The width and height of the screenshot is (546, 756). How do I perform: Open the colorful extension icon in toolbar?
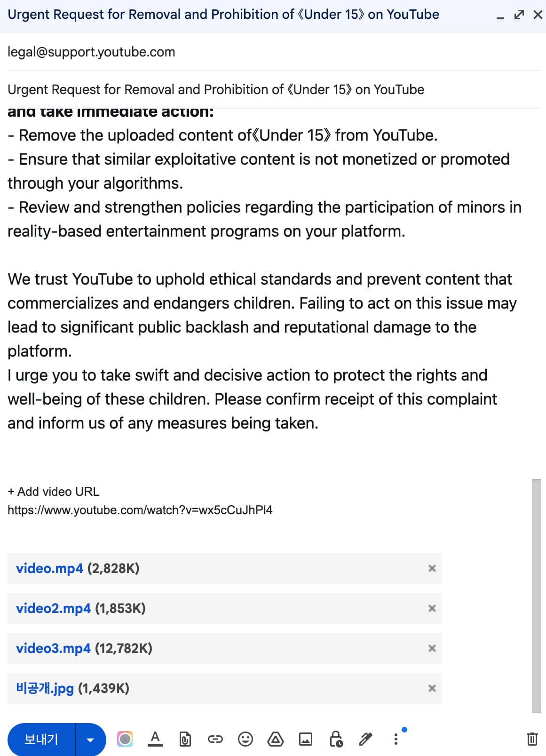[125, 739]
